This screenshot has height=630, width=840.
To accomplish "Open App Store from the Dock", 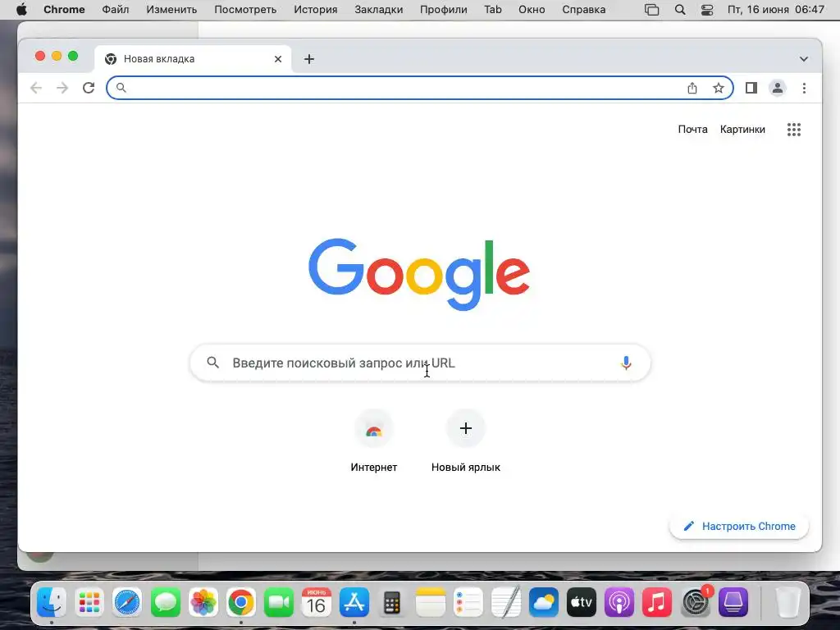I will click(354, 603).
